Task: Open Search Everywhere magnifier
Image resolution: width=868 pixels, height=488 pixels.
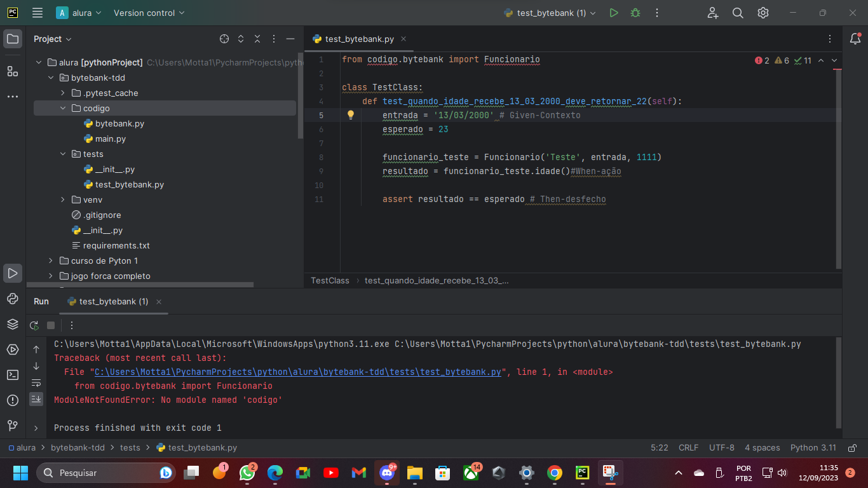Action: pyautogui.click(x=738, y=13)
